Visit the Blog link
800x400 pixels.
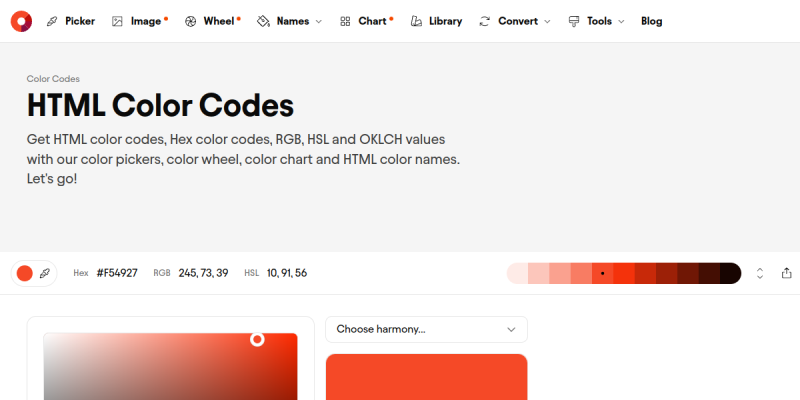[652, 21]
